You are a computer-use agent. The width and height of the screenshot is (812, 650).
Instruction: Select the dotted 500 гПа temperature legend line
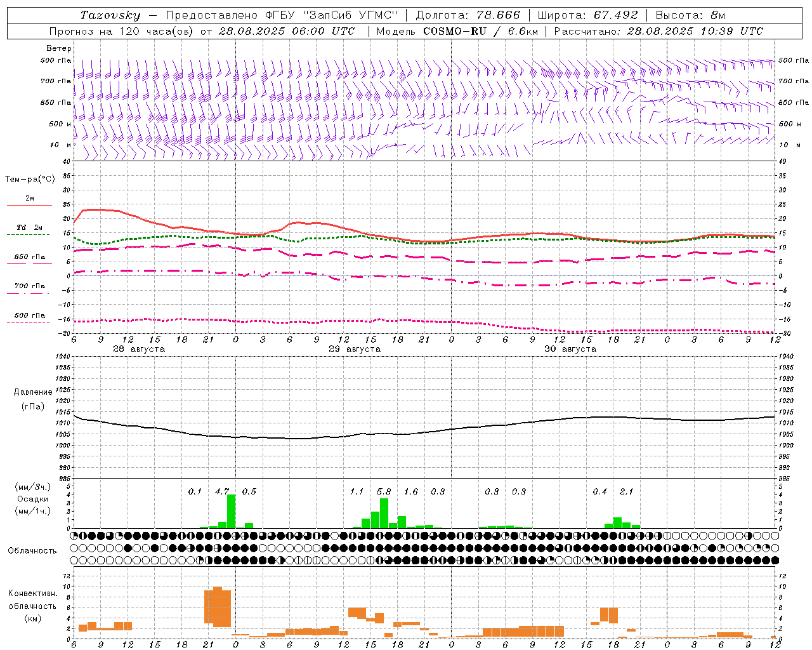pyautogui.click(x=29, y=323)
